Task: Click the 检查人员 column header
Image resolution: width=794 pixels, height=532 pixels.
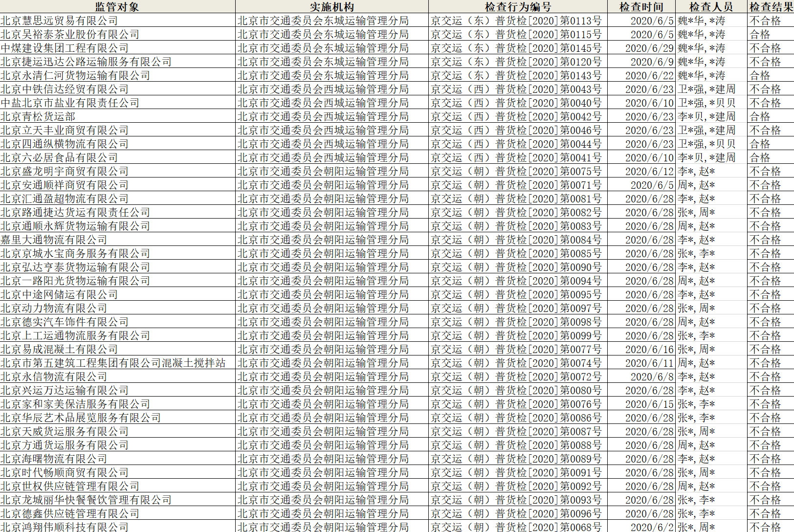Action: [711, 7]
